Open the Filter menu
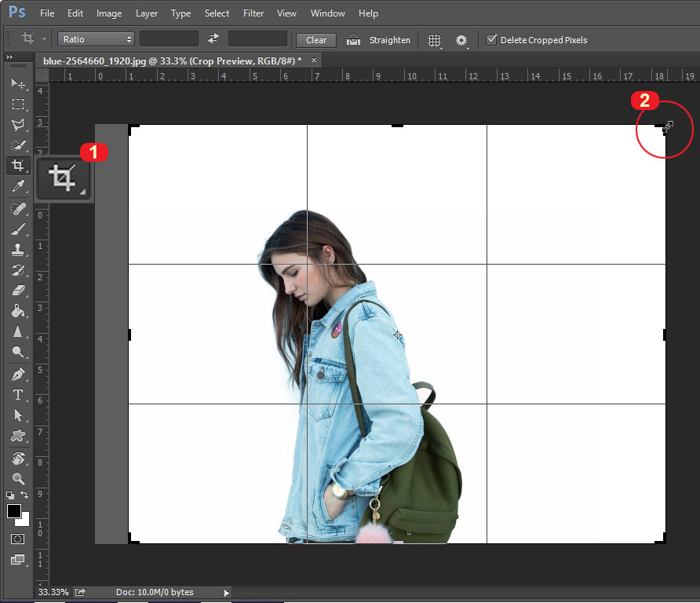The width and height of the screenshot is (700, 603). [x=253, y=13]
